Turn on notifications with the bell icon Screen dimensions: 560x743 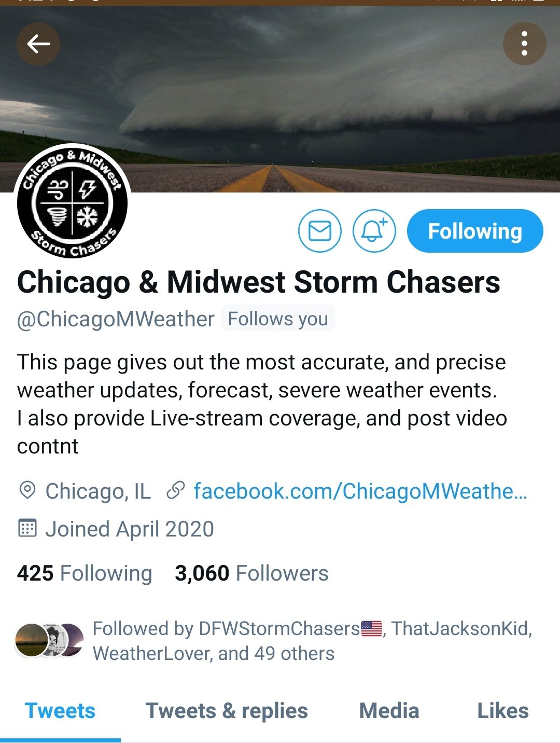374,231
